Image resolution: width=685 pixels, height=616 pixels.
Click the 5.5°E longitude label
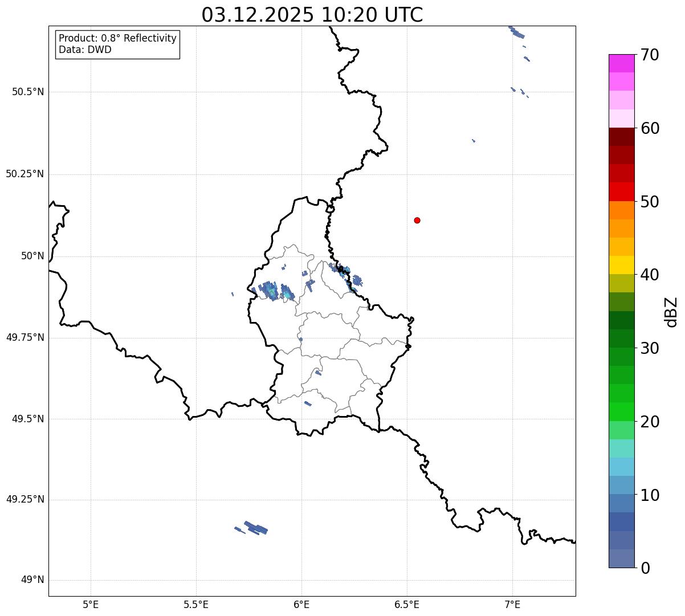[196, 605]
